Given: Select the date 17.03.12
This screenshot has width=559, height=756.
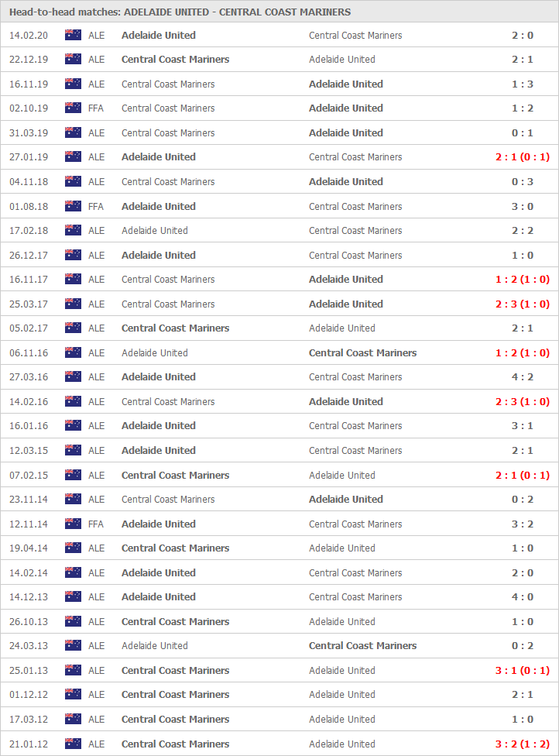Looking at the screenshot, I should point(29,720).
